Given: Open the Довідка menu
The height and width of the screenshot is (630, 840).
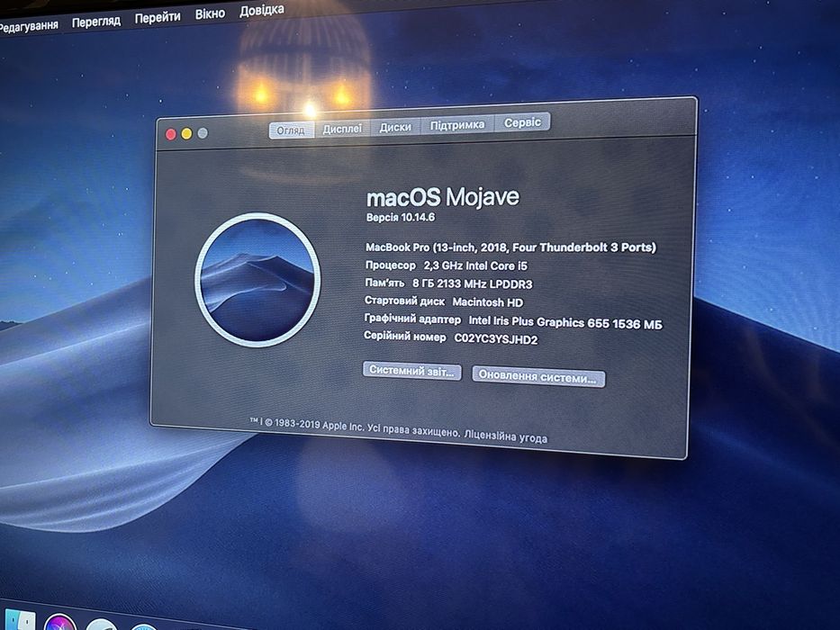Looking at the screenshot, I should (x=261, y=10).
